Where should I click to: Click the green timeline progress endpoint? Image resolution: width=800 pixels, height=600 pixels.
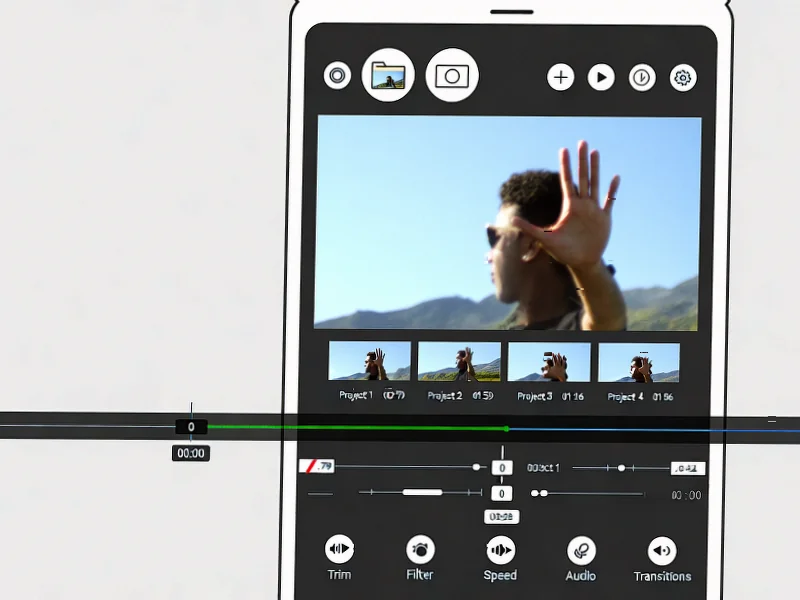(506, 428)
